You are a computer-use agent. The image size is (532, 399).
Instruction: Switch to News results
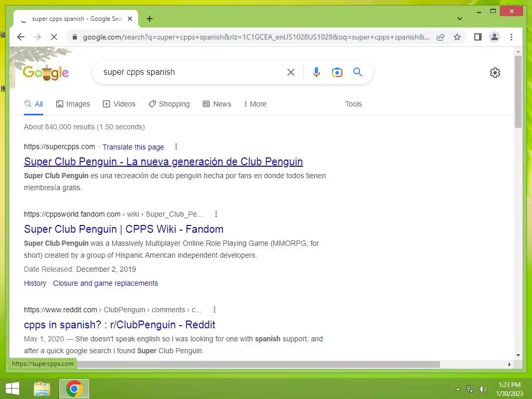point(217,104)
